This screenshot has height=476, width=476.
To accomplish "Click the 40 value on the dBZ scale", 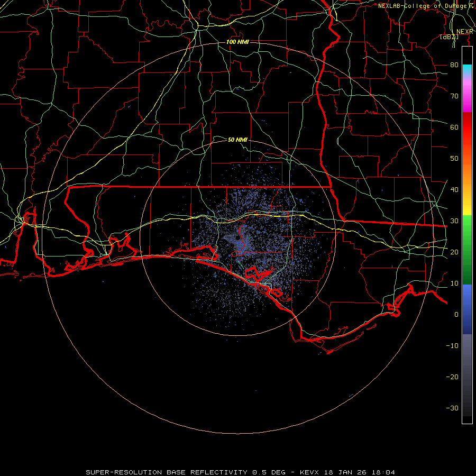I will 454,190.
